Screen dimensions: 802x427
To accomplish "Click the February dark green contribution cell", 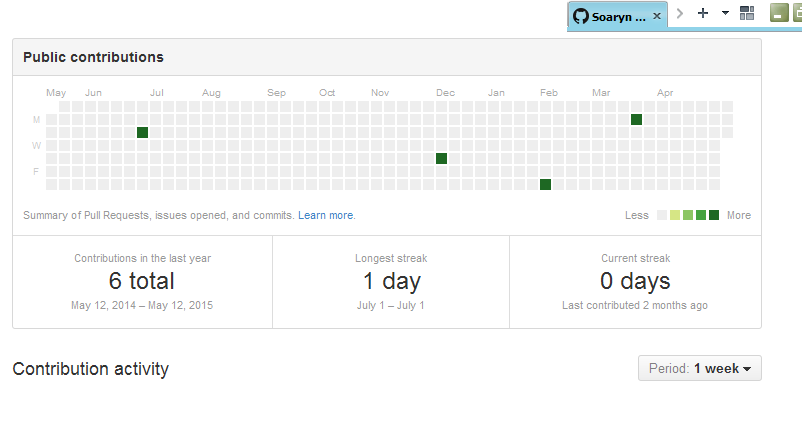I will pos(545,184).
